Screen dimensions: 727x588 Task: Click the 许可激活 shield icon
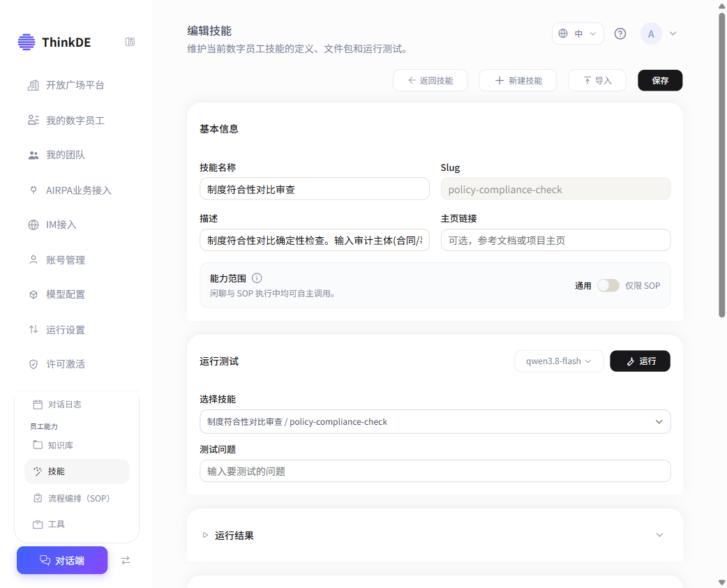pyautogui.click(x=33, y=364)
